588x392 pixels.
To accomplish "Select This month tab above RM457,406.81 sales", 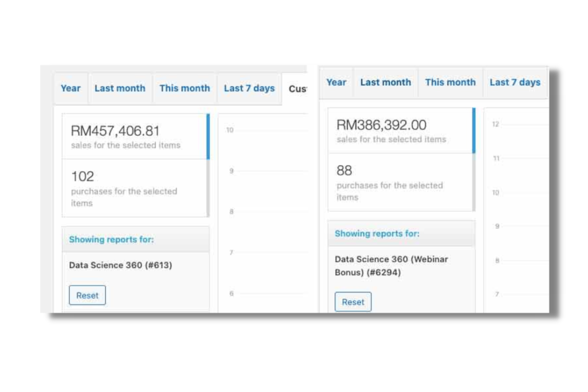I will tap(185, 89).
